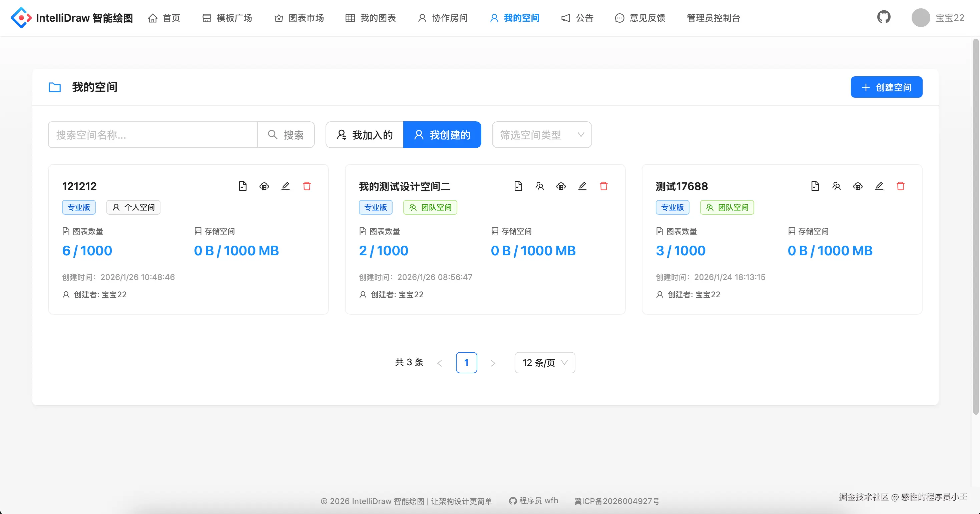Screen dimensions: 980x514
Task: Select the 我创建的 filter toggle
Action: click(x=442, y=135)
